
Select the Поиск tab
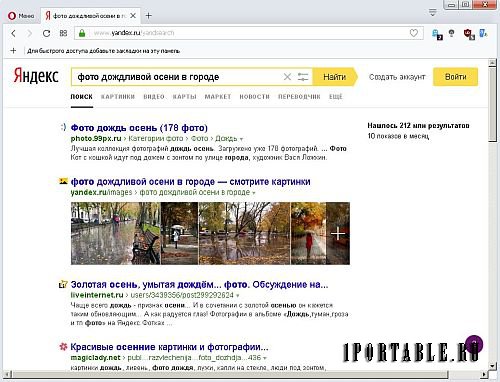(81, 97)
